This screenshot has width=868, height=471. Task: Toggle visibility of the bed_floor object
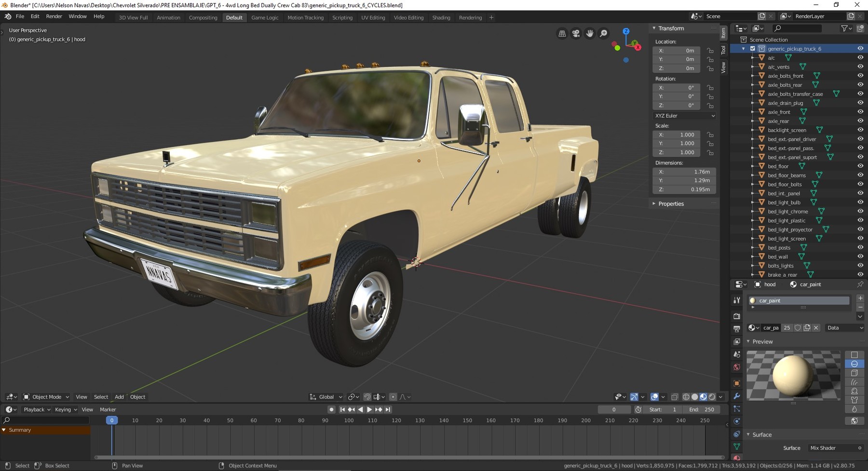(x=860, y=166)
